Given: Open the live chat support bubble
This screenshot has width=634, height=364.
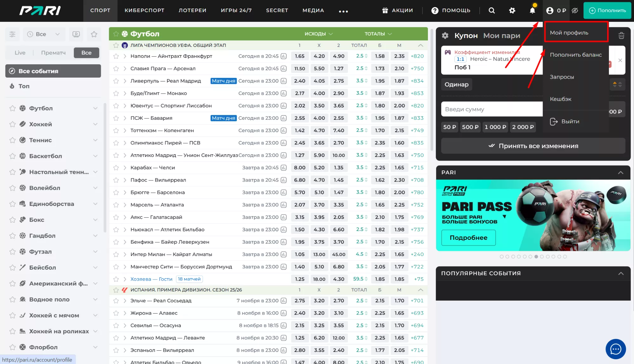Looking at the screenshot, I should click(615, 349).
